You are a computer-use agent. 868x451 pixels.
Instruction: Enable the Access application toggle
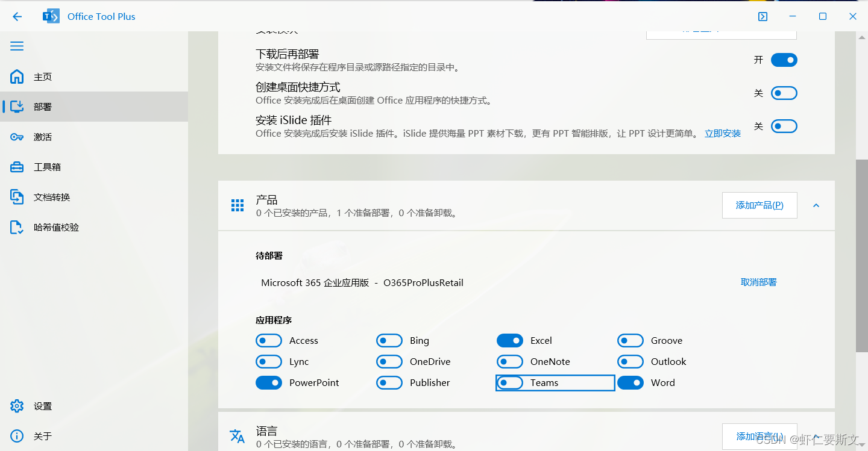pyautogui.click(x=269, y=341)
